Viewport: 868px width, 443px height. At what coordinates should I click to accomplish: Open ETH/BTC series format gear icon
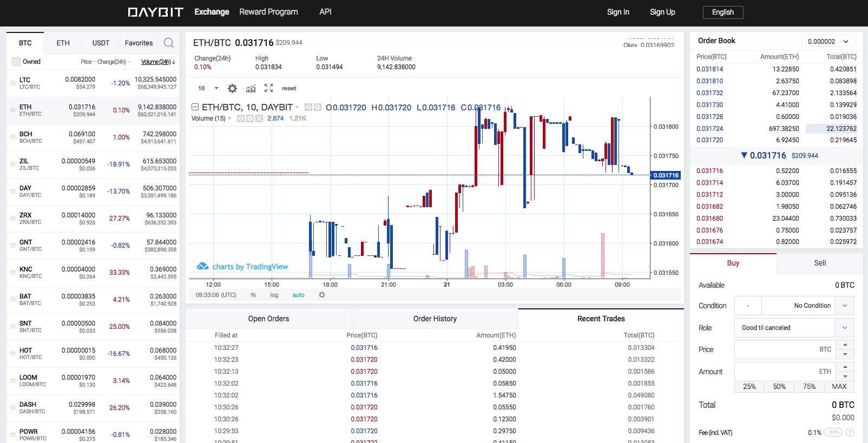pyautogui.click(x=318, y=108)
